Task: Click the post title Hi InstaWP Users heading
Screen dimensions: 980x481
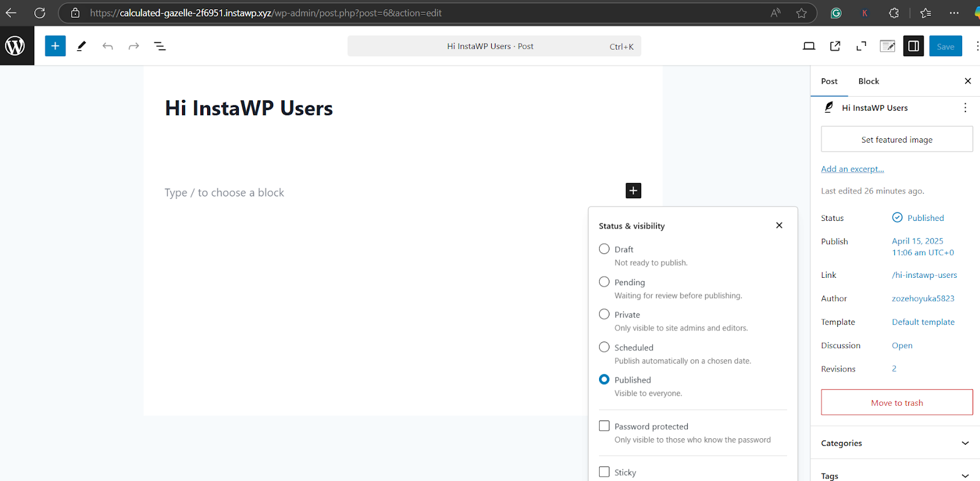Action: pos(249,108)
